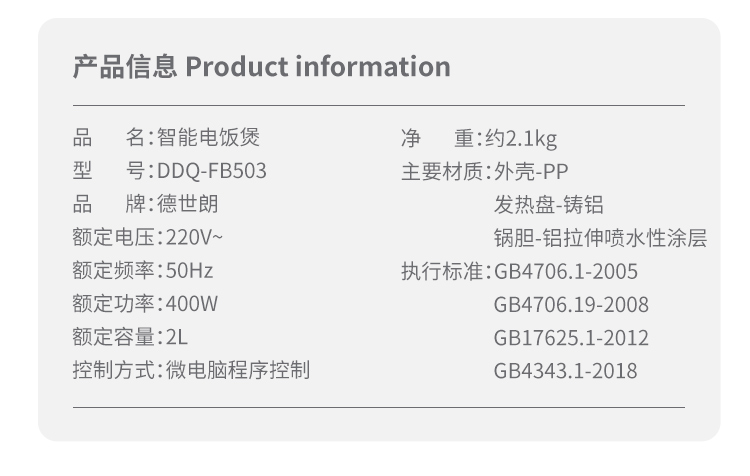Image resolution: width=750 pixels, height=476 pixels.
Task: Select the brand name 德世朗
Action: click(x=187, y=204)
